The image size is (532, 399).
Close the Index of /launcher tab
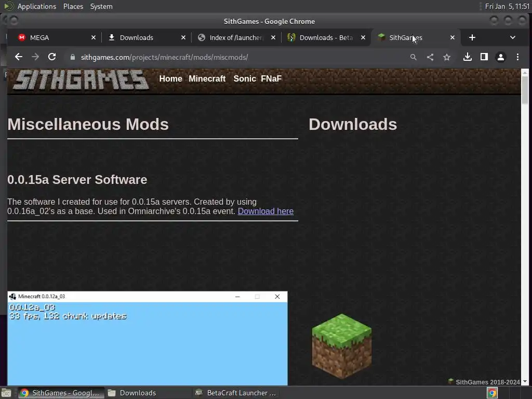point(273,37)
